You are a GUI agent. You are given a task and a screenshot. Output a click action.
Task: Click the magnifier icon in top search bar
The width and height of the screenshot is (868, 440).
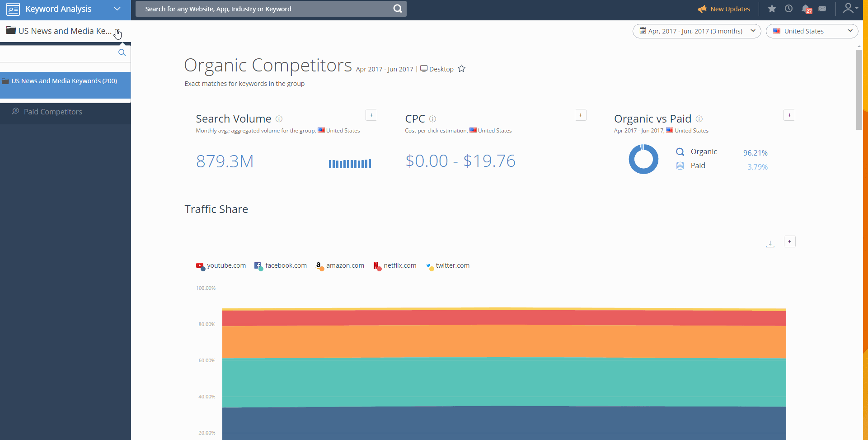[x=397, y=9]
